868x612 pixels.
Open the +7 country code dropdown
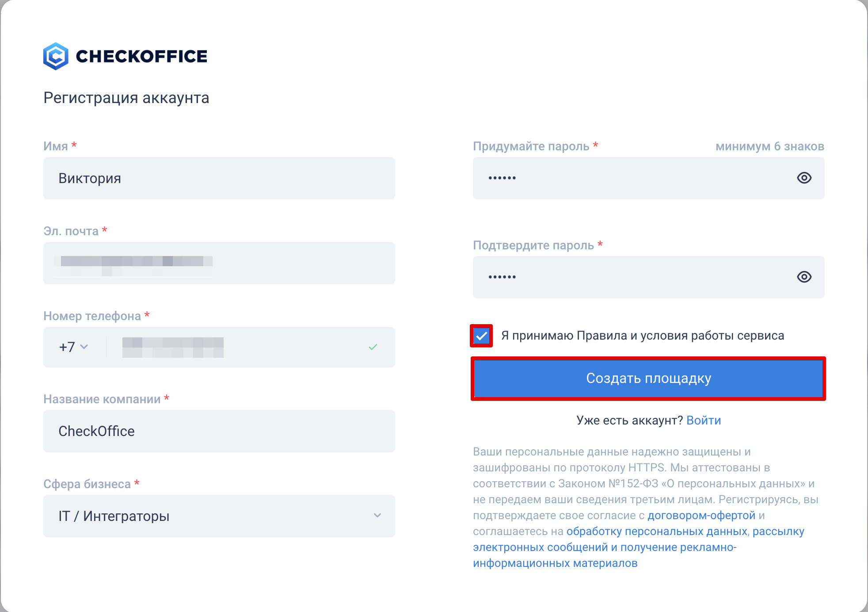point(74,347)
